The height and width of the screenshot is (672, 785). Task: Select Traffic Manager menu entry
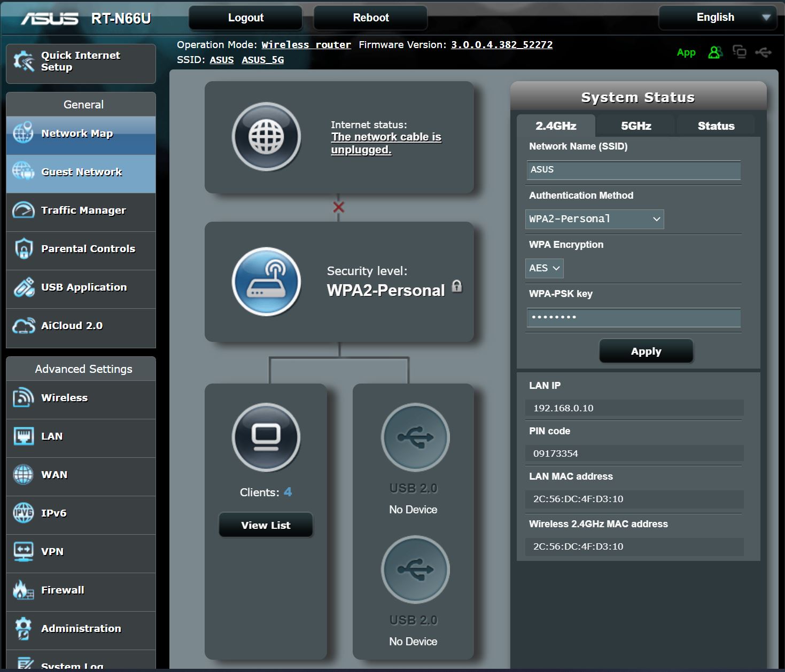tap(81, 213)
